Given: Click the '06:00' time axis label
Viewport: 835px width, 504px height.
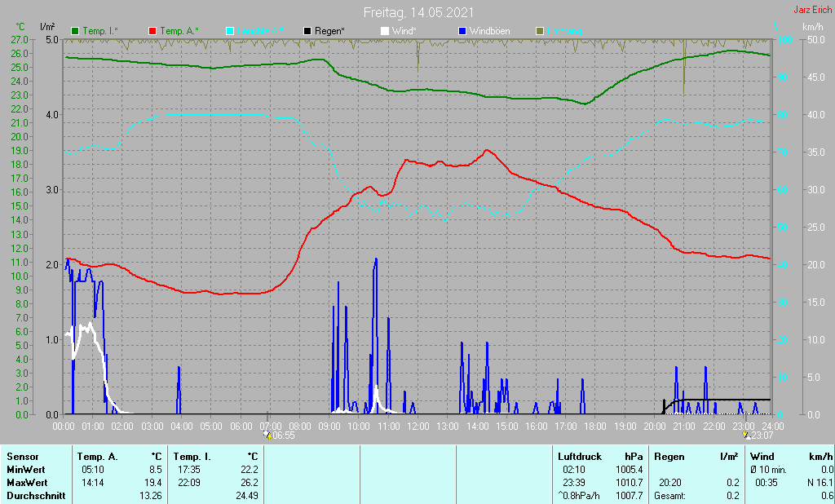Looking at the screenshot, I should pyautogui.click(x=241, y=427).
